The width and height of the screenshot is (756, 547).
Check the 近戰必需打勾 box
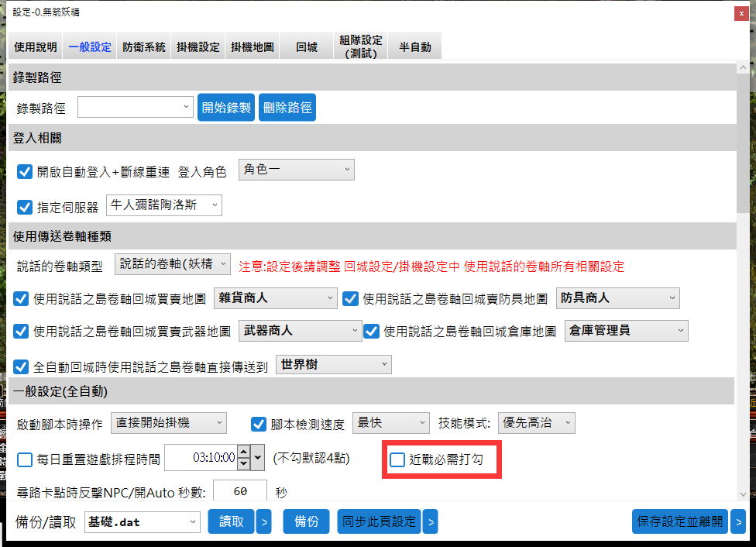pyautogui.click(x=397, y=459)
